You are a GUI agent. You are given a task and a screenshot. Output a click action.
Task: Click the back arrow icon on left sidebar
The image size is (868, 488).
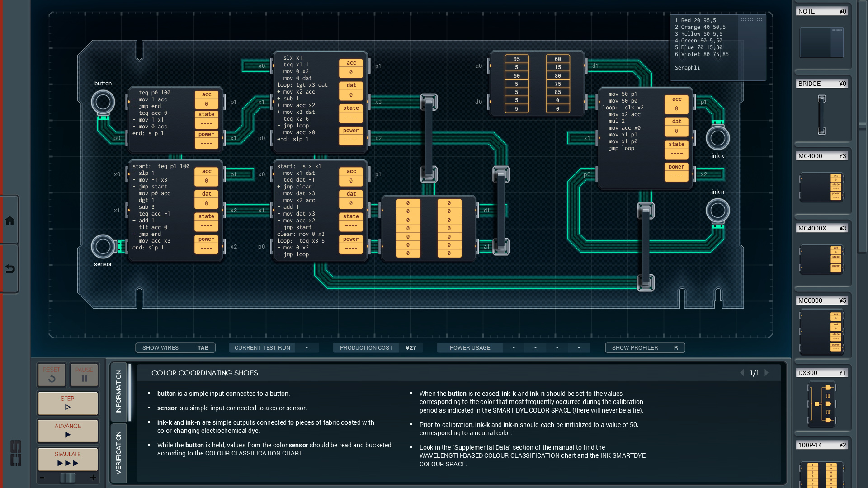(9, 269)
